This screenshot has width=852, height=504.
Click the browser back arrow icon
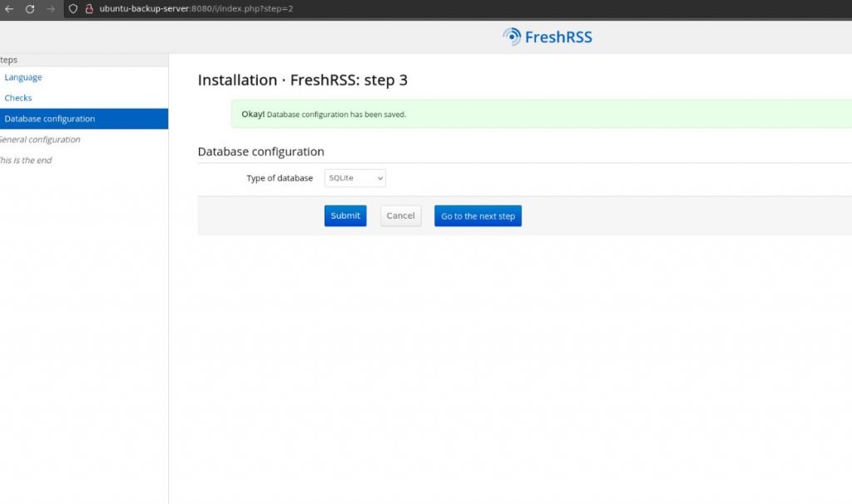(x=10, y=10)
